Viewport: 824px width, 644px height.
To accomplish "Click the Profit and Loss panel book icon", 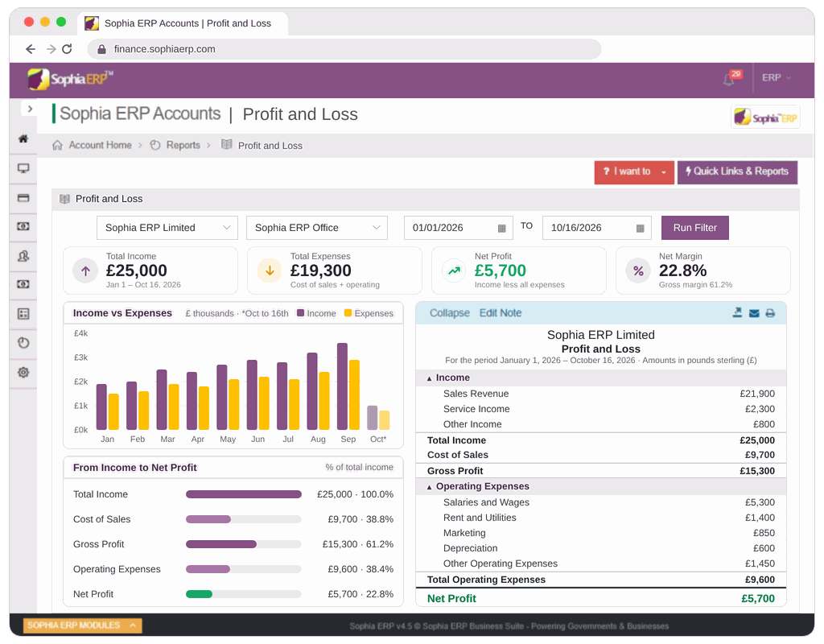I will click(x=64, y=200).
